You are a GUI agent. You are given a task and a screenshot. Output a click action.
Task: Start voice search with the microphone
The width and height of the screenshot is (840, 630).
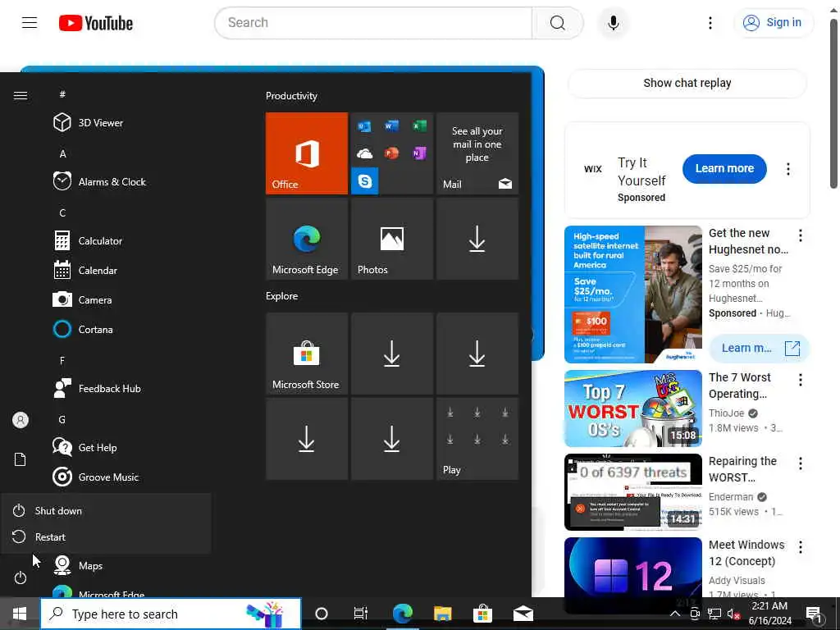click(x=614, y=22)
